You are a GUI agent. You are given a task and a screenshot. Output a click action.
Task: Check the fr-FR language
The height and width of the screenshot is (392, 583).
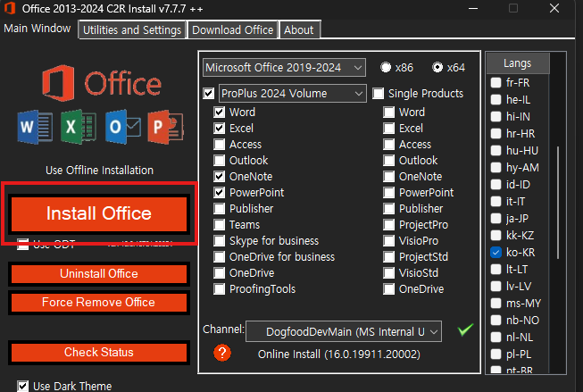click(496, 82)
